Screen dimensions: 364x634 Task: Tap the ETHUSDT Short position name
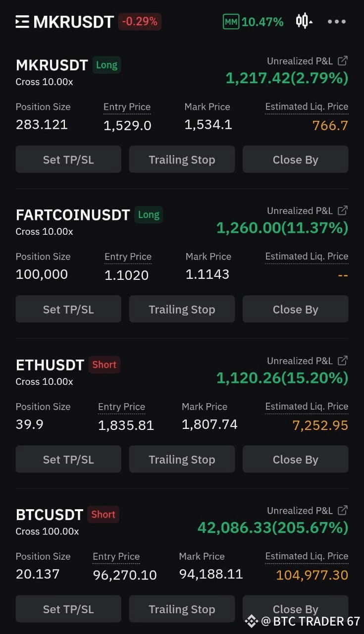[x=50, y=365]
